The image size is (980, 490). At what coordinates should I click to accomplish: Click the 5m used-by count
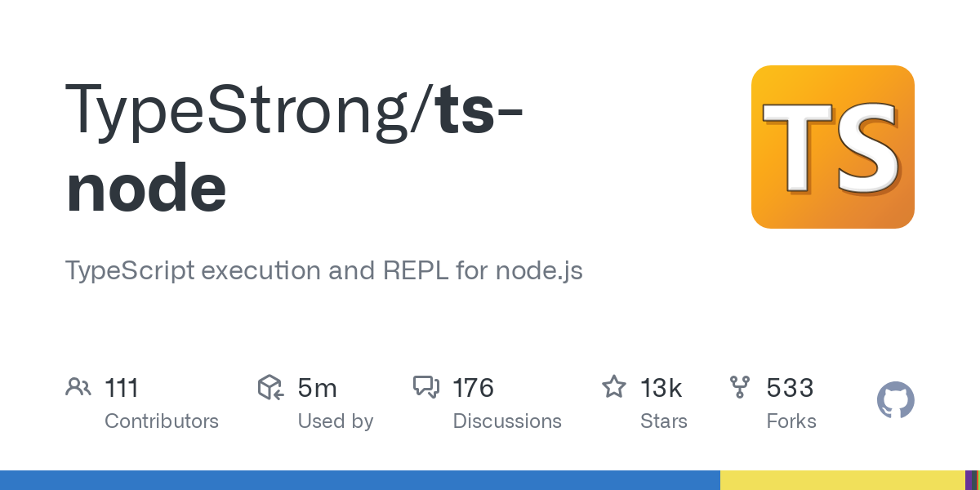318,387
